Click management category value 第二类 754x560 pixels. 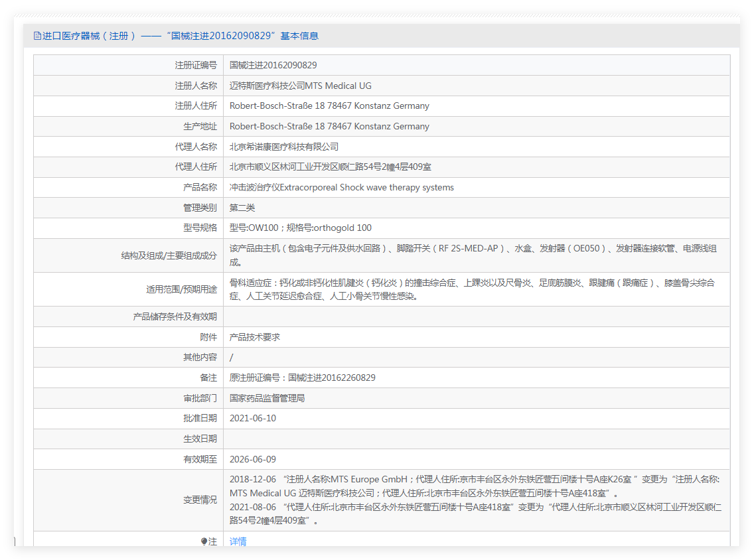(242, 208)
